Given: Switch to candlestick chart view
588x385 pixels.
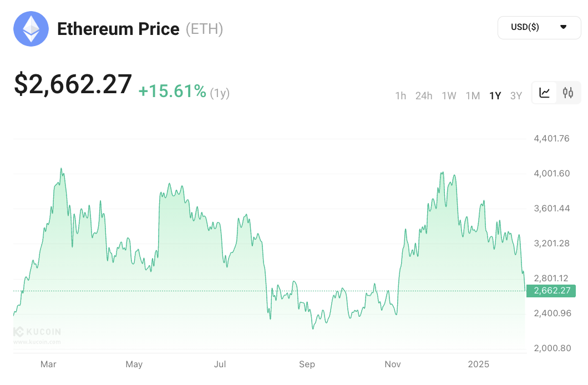Looking at the screenshot, I should (568, 93).
